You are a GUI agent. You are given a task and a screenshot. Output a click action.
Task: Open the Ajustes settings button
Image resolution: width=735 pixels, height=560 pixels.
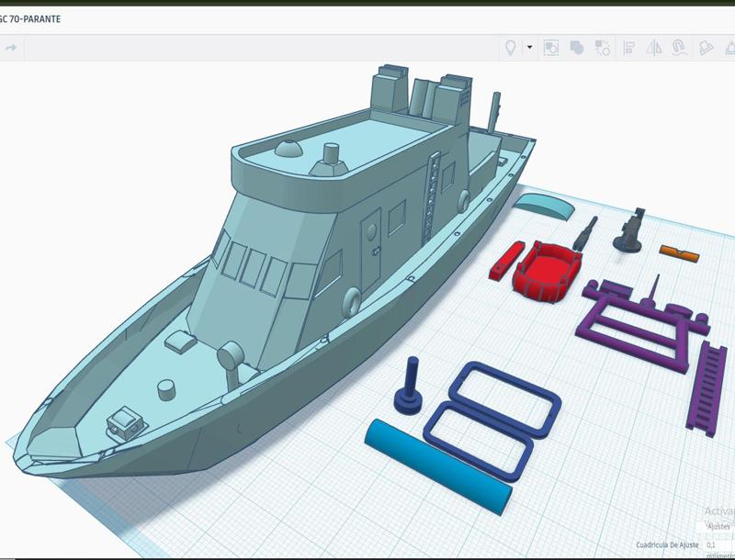(718, 527)
